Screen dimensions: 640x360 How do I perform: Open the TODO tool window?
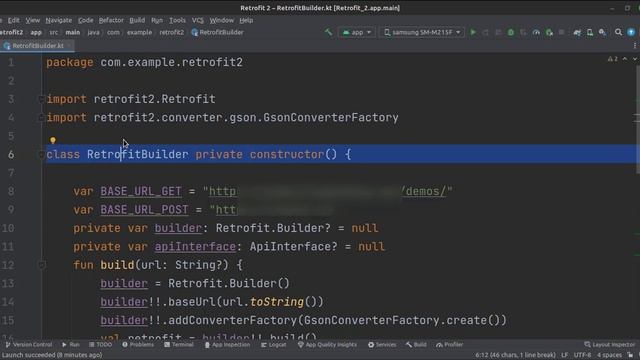point(100,345)
